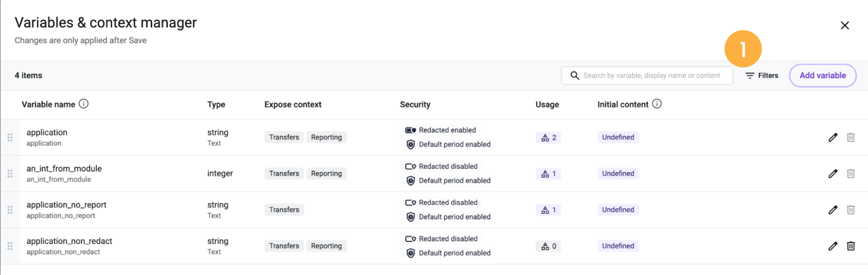Screen dimensions: 868x275
Task: Delete the application_no_report variable
Action: 851,210
